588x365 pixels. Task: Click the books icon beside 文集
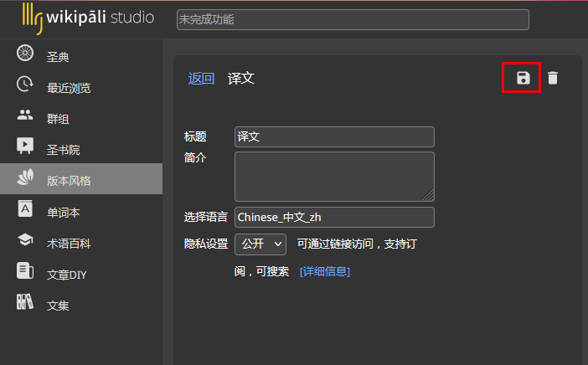[x=25, y=301]
